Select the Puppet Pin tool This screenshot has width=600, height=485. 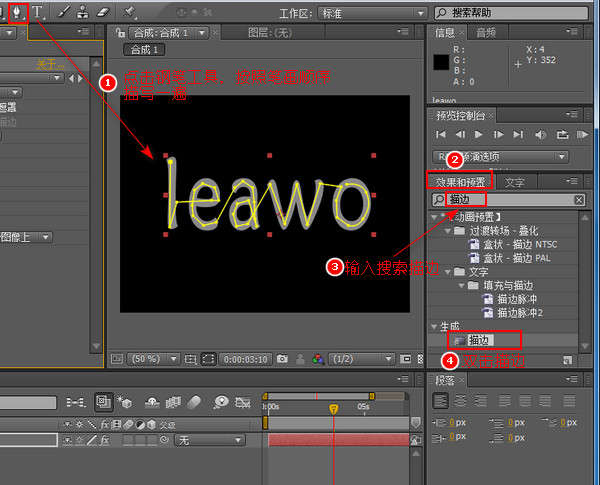click(x=129, y=12)
